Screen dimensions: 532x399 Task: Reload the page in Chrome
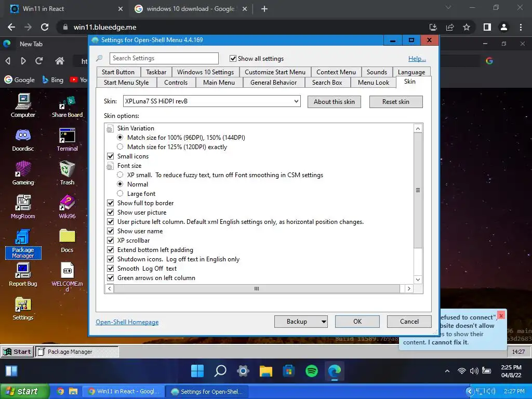tap(45, 27)
